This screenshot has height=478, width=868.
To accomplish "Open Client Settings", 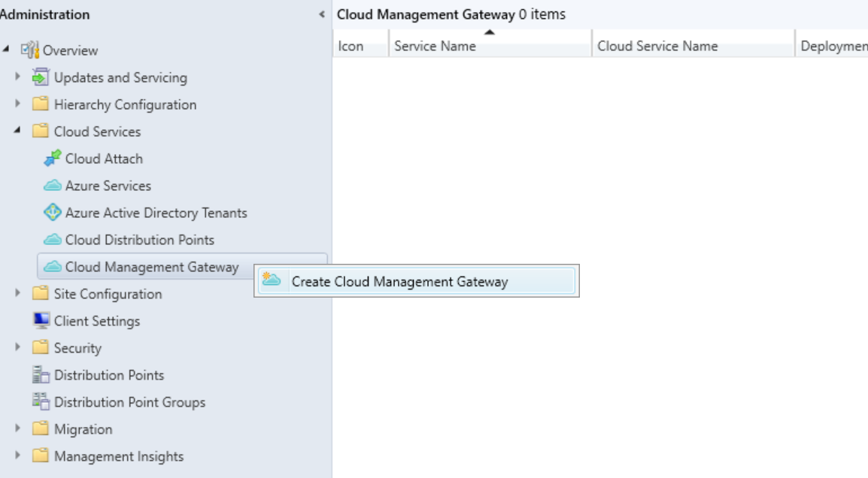I will (97, 322).
